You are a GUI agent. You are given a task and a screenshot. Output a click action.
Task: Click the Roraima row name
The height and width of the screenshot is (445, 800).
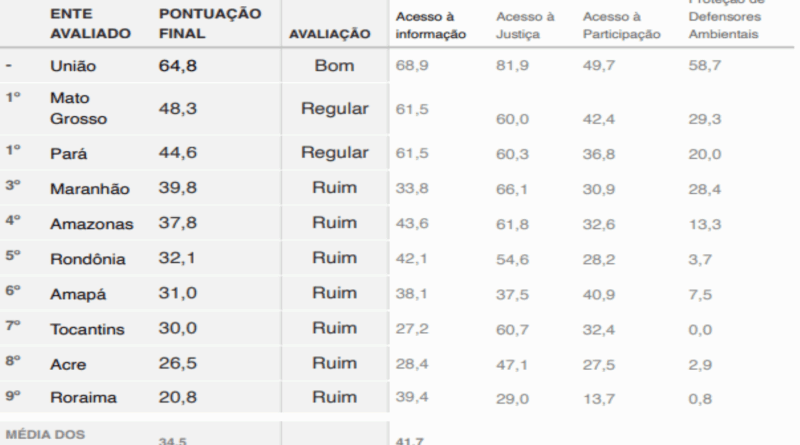pyautogui.click(x=83, y=397)
